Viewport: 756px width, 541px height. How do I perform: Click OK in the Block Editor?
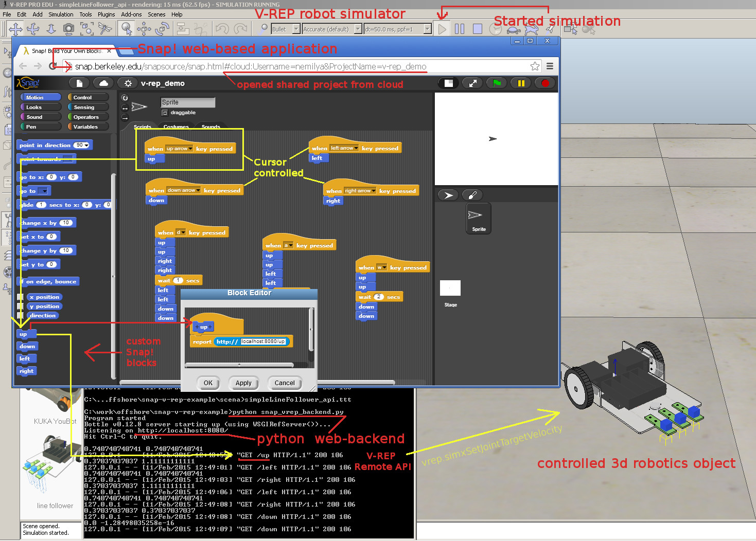pyautogui.click(x=208, y=383)
